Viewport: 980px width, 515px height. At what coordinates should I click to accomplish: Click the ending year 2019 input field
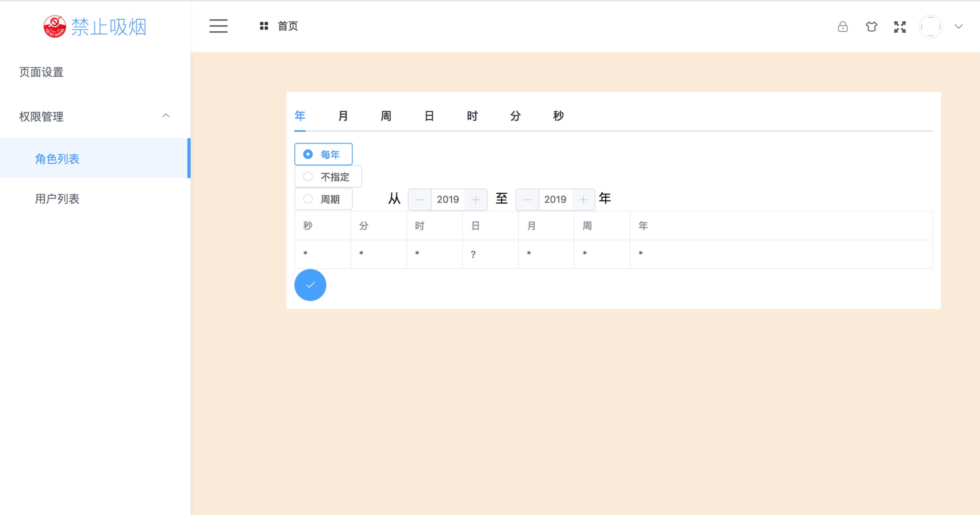[x=555, y=199]
